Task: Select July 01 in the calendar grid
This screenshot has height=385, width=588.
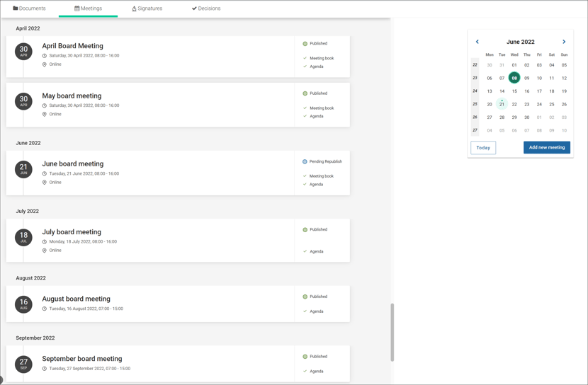Action: [x=539, y=117]
